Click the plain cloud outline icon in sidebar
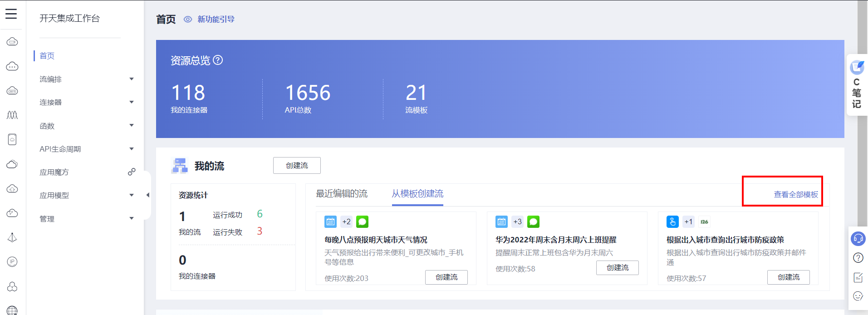The image size is (868, 315). pos(12,164)
